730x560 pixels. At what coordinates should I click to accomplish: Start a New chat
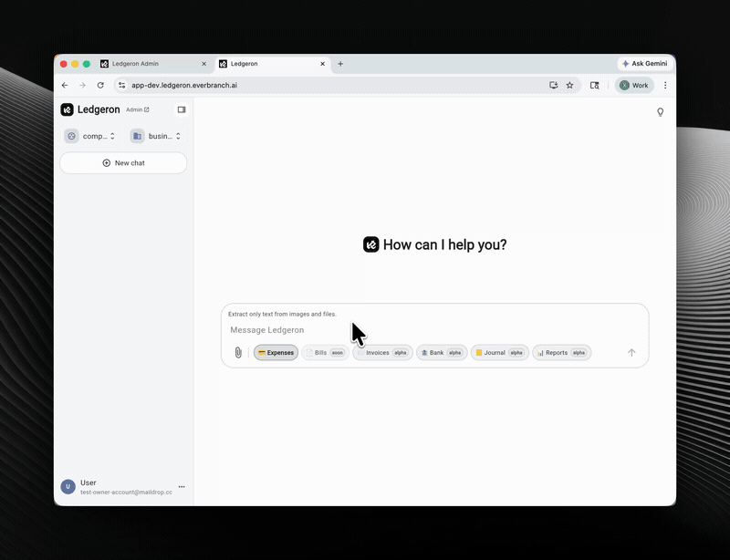point(123,163)
